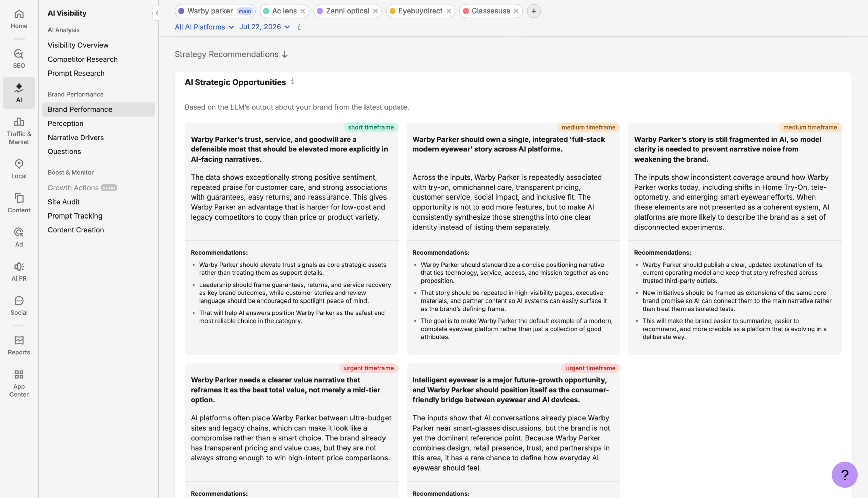Remove the Eyebuydirect competitor
The image size is (868, 498).
449,11
